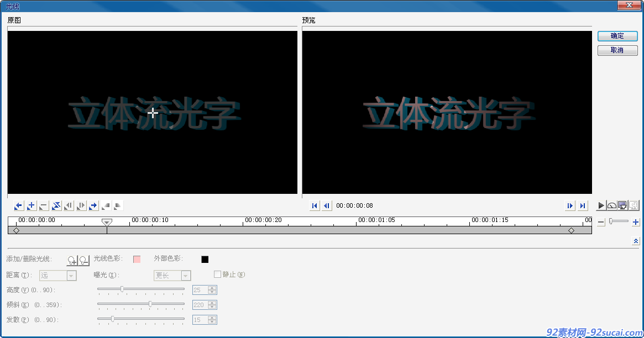
Task: Confirm with the 确定 button
Action: click(x=617, y=36)
